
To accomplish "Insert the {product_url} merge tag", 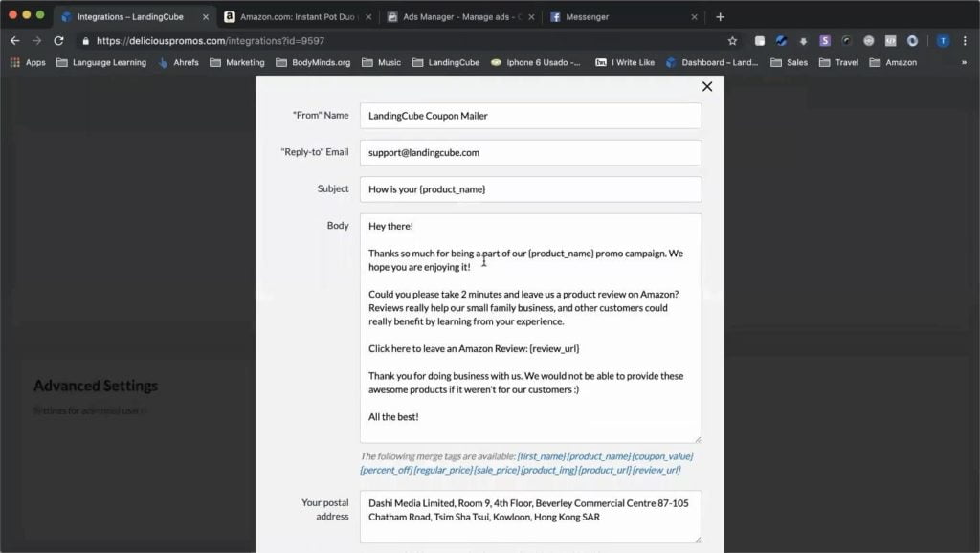I will [605, 470].
